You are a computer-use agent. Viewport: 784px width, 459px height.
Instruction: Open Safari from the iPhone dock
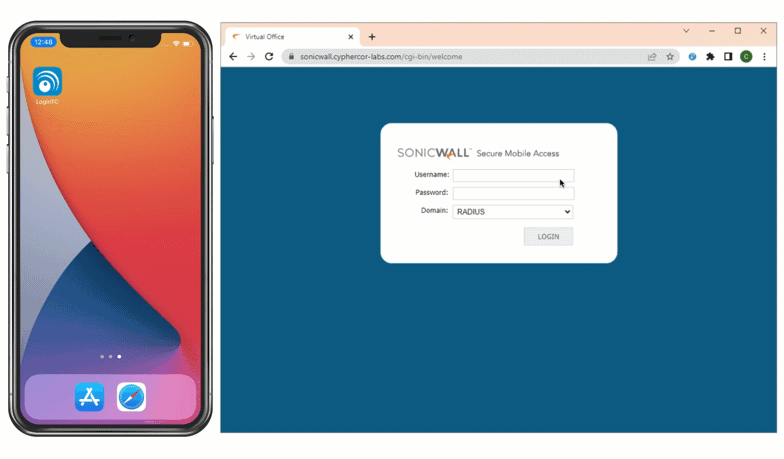(x=131, y=397)
